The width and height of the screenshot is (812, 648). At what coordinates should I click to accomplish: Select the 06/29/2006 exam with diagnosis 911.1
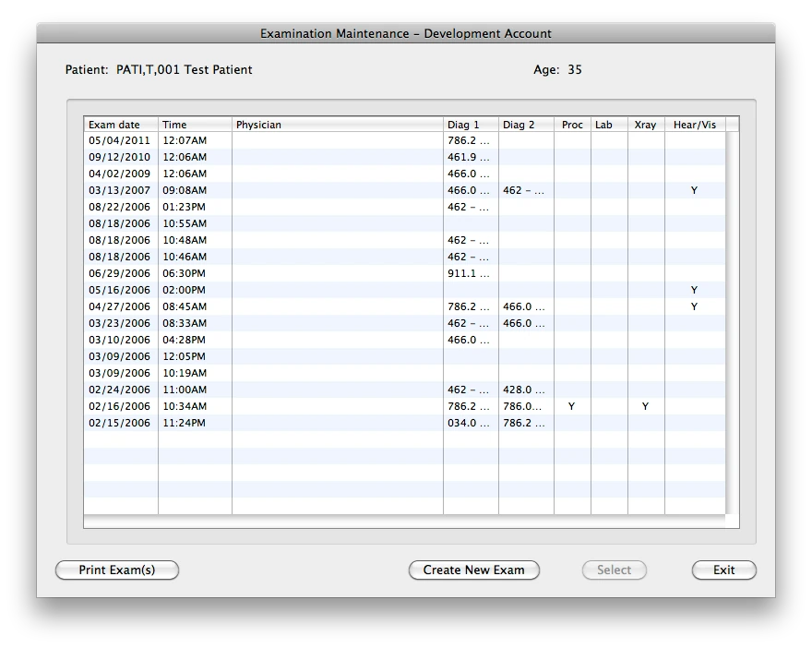277,273
